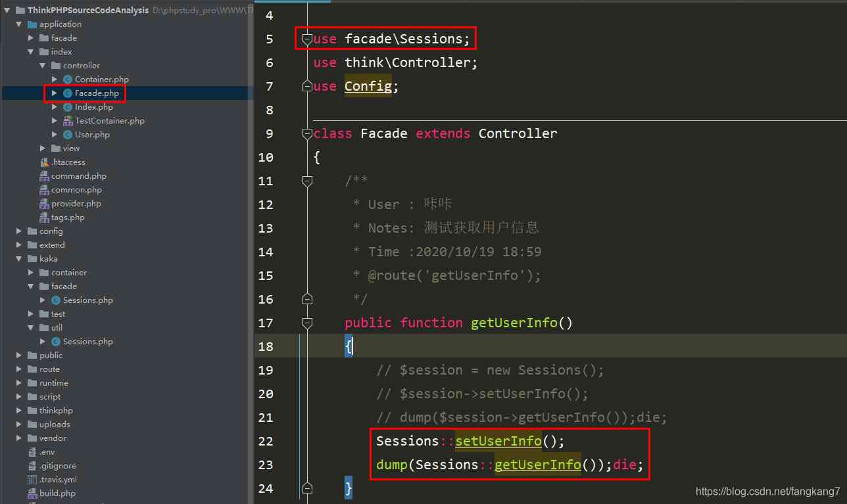Fold the getUserInfo function at line 17
Image resolution: width=847 pixels, height=504 pixels.
(307, 323)
